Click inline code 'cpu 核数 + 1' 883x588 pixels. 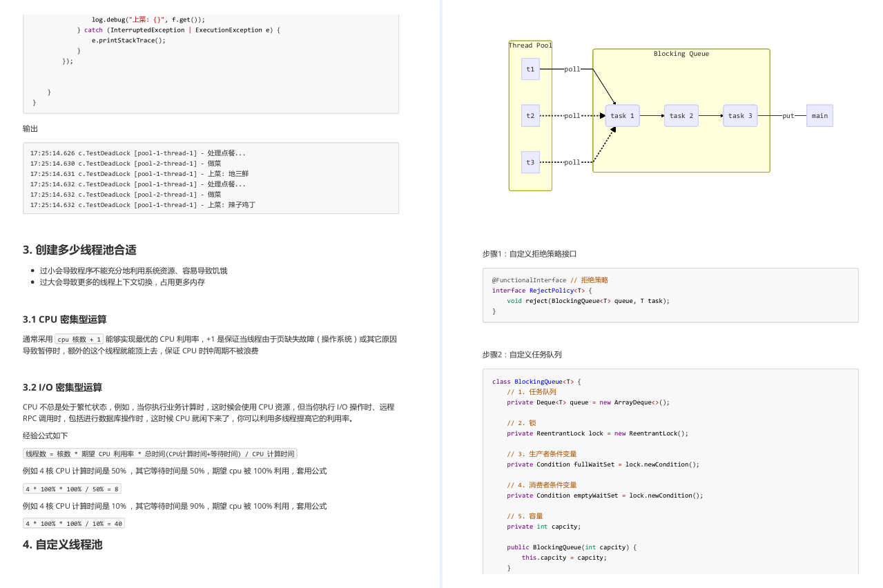[x=79, y=340]
